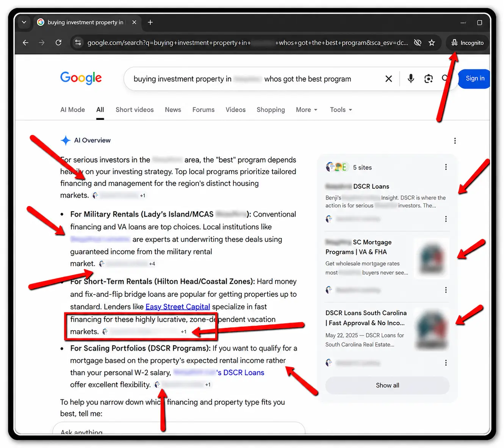
Task: Open the tab search chevron
Action: pyautogui.click(x=24, y=22)
